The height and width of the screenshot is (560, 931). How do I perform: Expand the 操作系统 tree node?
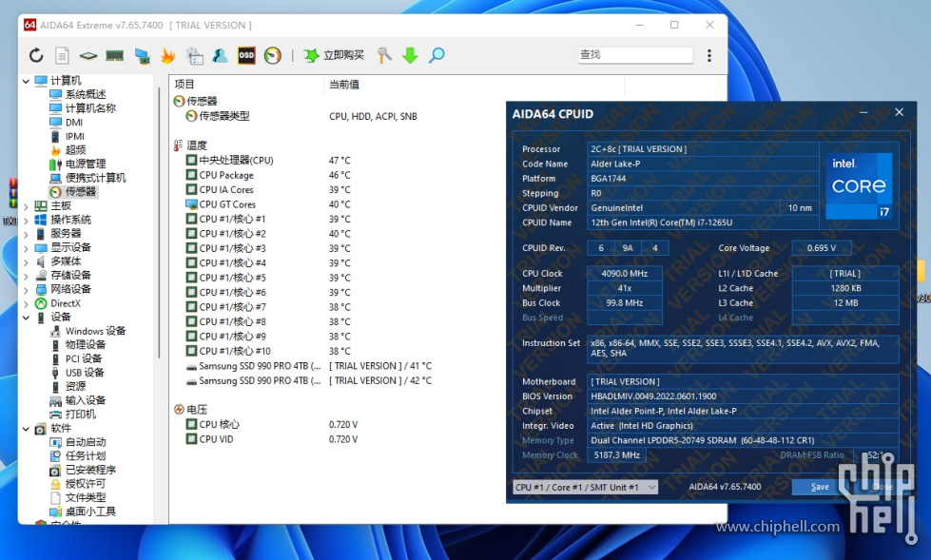pyautogui.click(x=26, y=221)
